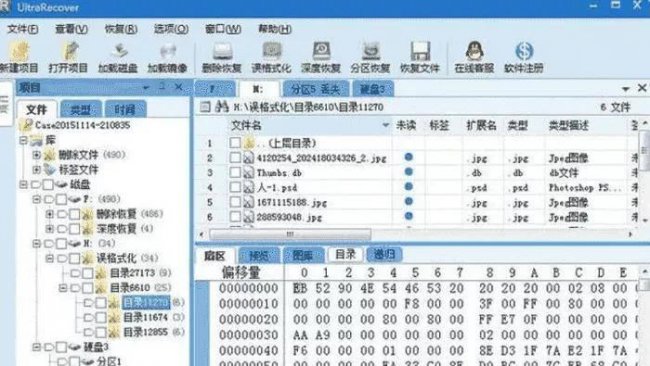The image size is (650, 366).
Task: Expand the 标签文件 tree node
Action: [x=36, y=170]
